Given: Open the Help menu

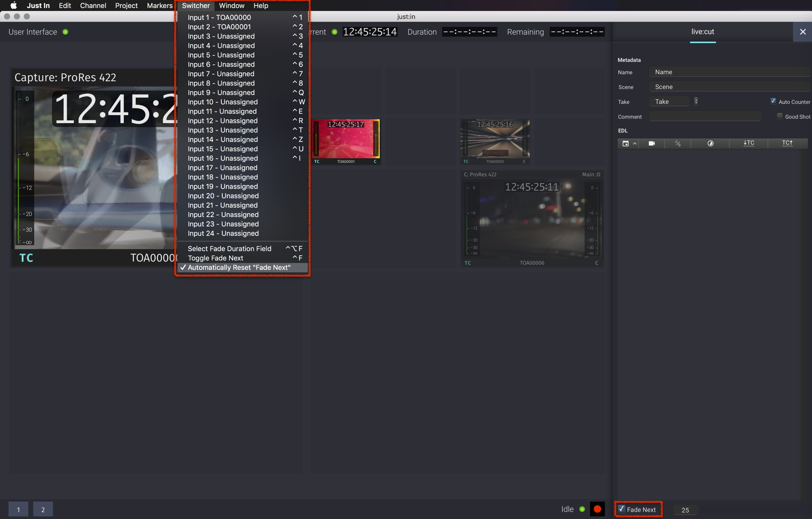Looking at the screenshot, I should (261, 5).
